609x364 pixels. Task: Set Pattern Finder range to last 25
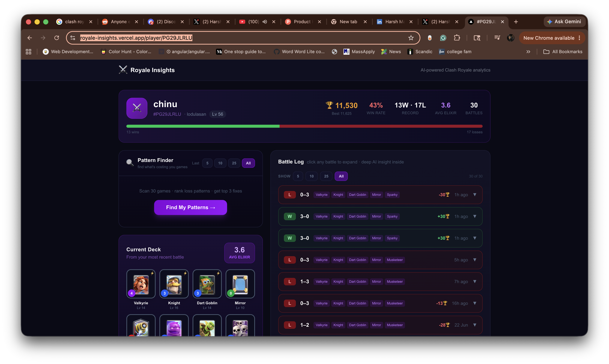coord(234,163)
